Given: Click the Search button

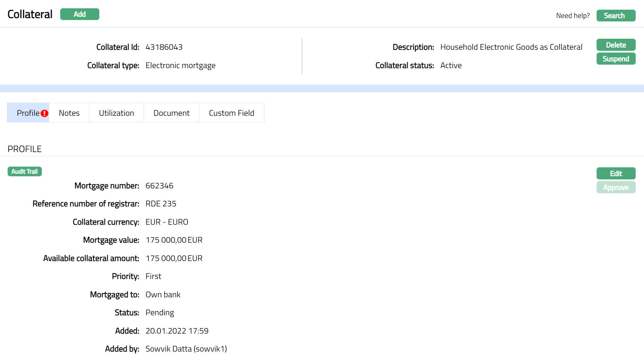Looking at the screenshot, I should [615, 16].
